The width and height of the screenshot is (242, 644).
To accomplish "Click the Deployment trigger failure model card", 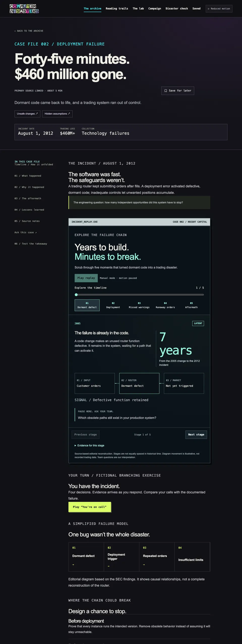I will (122, 557).
